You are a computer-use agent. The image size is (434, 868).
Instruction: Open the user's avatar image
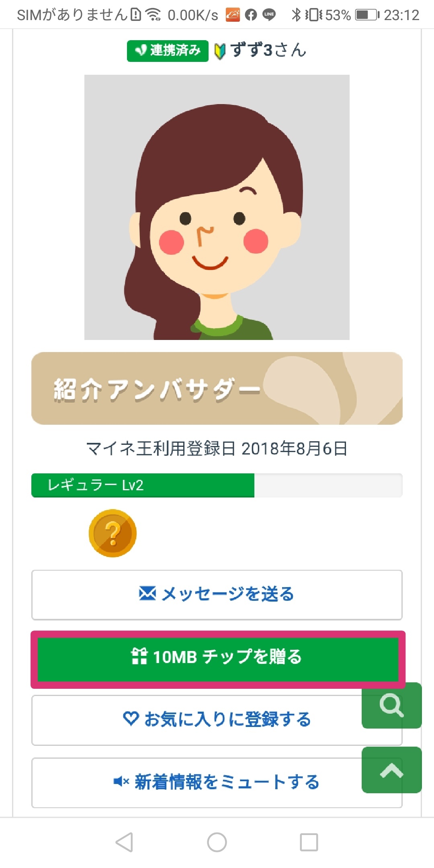[x=217, y=207]
